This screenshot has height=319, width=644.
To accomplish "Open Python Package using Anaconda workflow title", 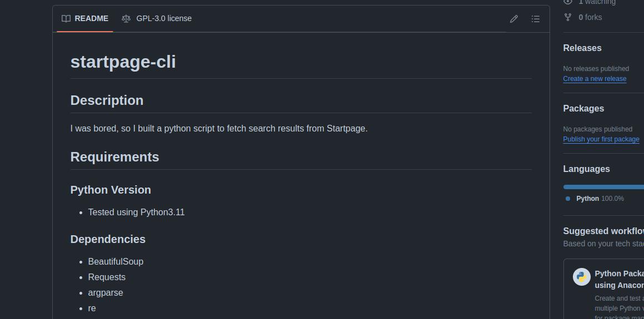I will point(619,279).
